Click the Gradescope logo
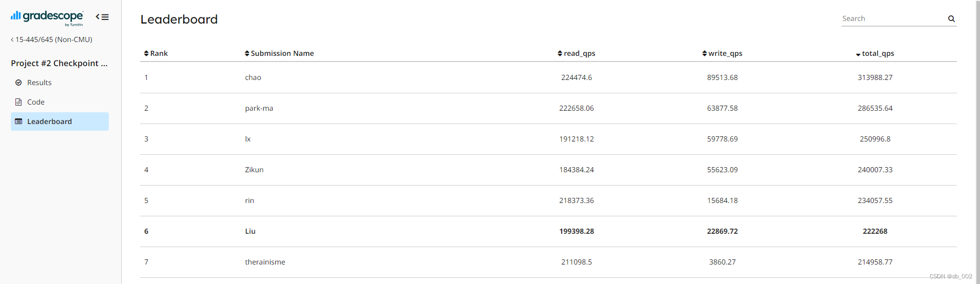Viewport: 980px width, 284px height. [x=47, y=17]
